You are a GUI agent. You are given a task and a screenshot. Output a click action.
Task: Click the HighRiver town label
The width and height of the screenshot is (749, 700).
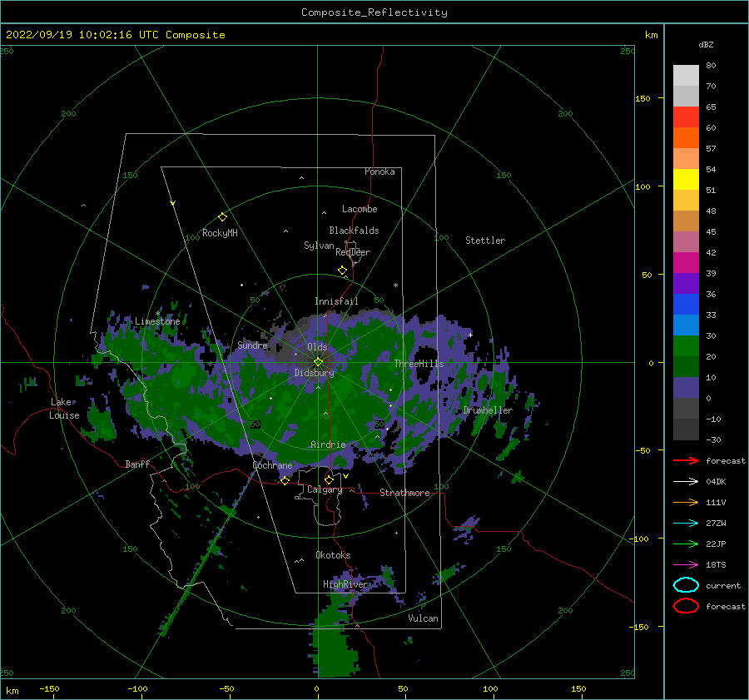click(x=345, y=584)
